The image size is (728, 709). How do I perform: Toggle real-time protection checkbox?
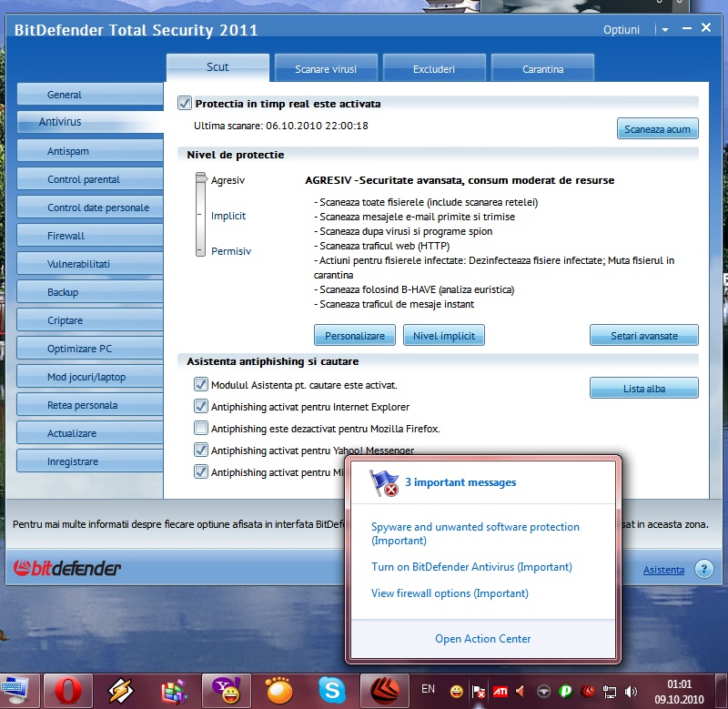tap(185, 103)
